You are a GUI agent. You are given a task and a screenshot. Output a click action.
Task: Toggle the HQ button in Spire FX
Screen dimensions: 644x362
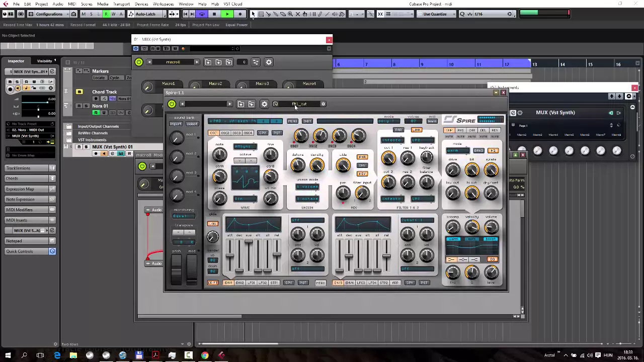(x=493, y=151)
